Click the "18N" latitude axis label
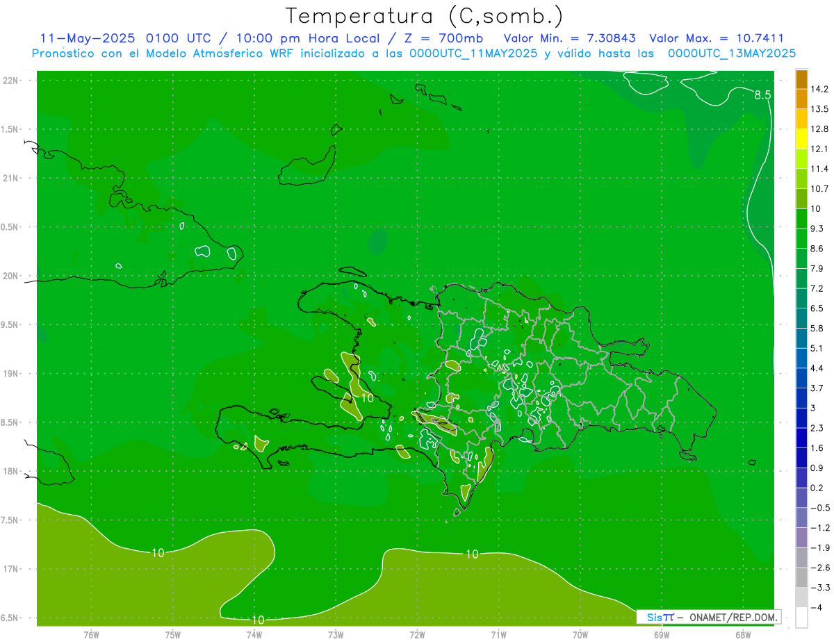 pyautogui.click(x=12, y=472)
